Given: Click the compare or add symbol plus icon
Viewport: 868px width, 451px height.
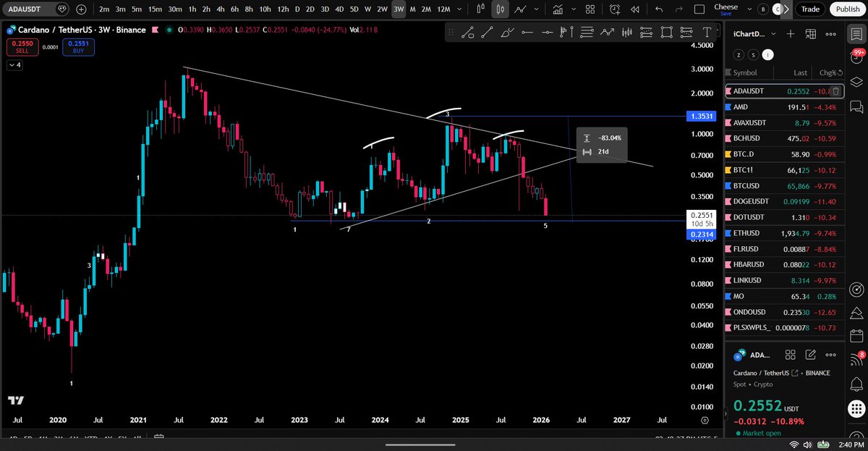Looking at the screenshot, I should click(x=81, y=9).
